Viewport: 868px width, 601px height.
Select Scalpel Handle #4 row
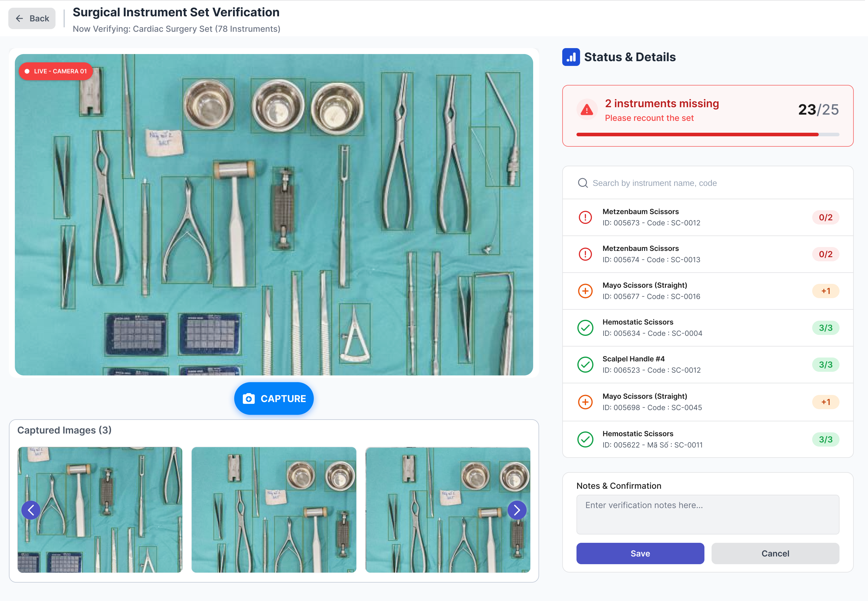click(x=708, y=365)
